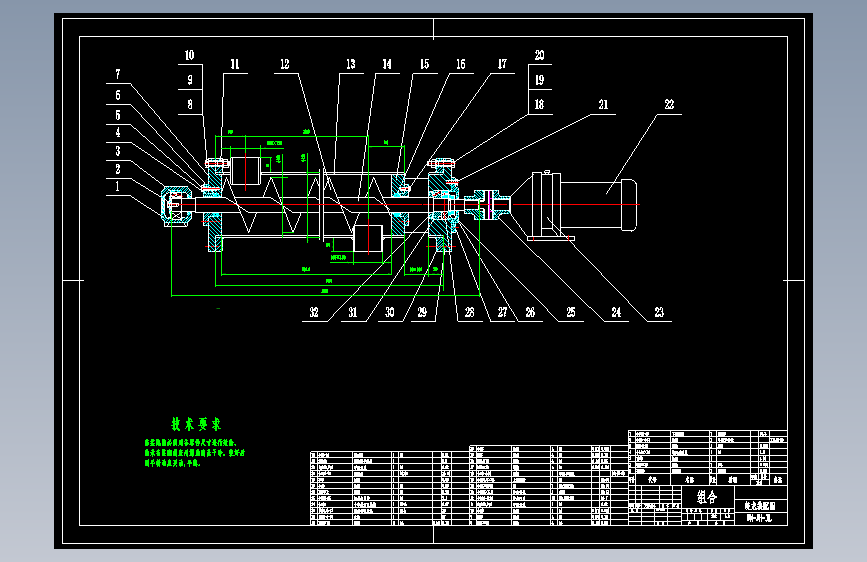Select motor callout number 22
Screen dimensions: 867x562
click(669, 105)
